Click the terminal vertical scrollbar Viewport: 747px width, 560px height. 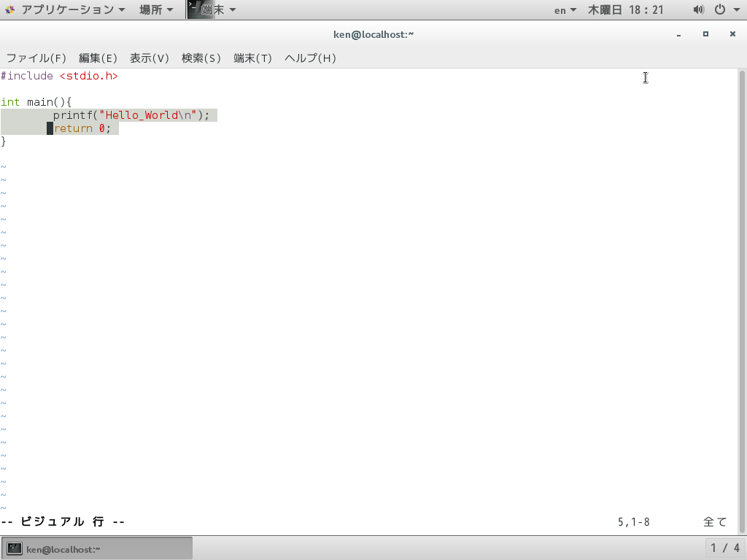pos(742,302)
